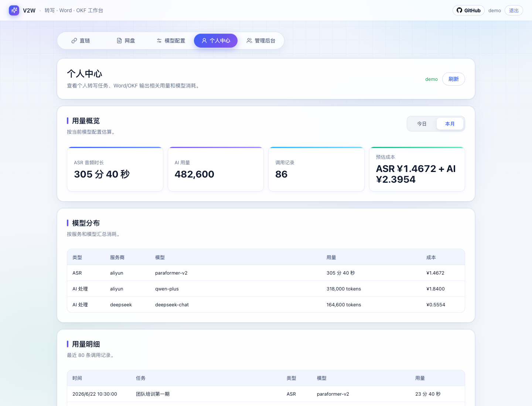The image size is (532, 406).
Task: Click the AI 用量 card showing 482,600
Action: 216,169
